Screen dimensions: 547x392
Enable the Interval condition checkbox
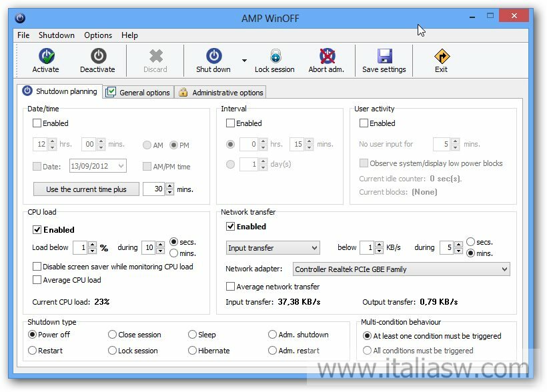coord(230,123)
